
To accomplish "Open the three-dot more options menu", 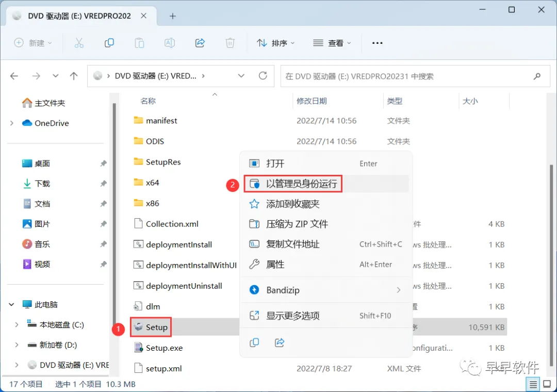I will pos(377,43).
